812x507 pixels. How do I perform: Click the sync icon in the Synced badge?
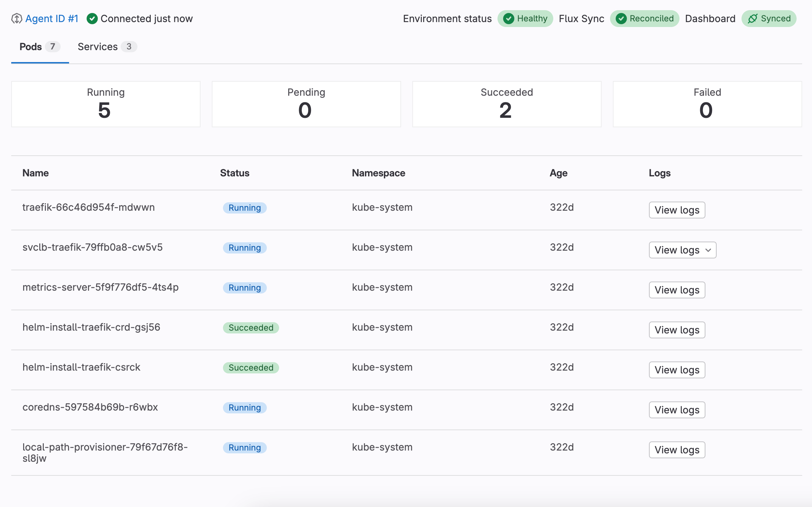click(x=752, y=19)
